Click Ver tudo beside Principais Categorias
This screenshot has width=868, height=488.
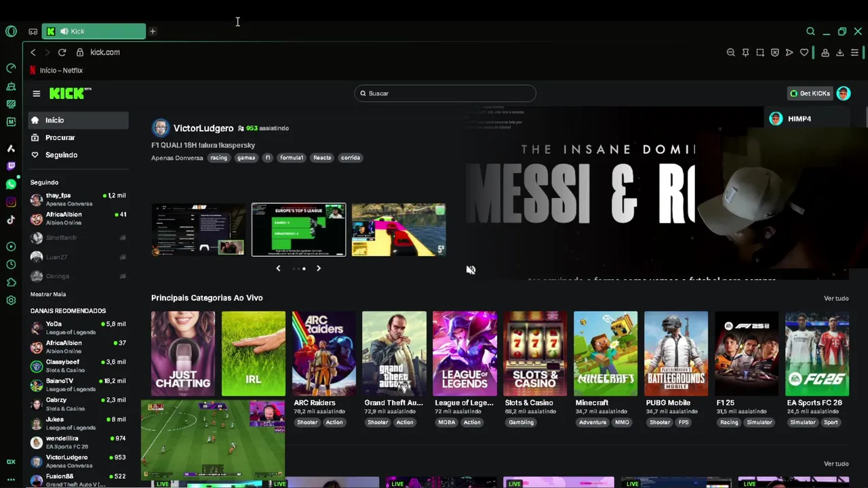[836, 298]
